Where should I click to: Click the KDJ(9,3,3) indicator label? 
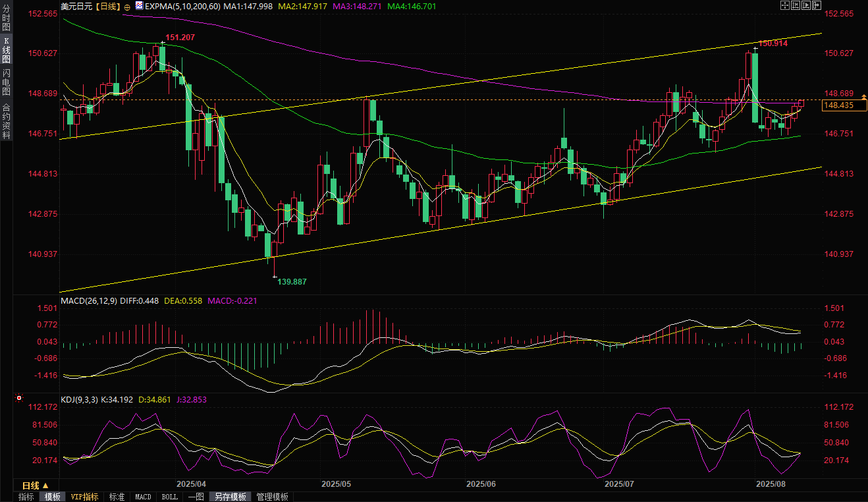point(79,399)
